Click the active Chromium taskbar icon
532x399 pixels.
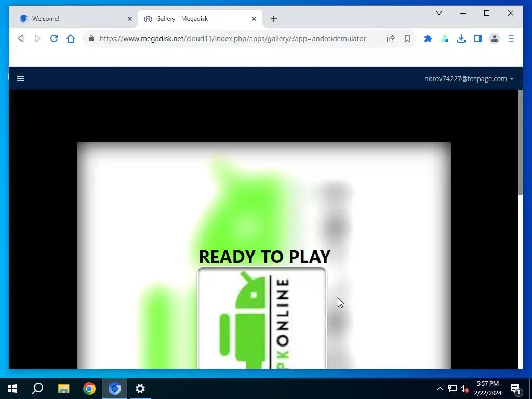click(115, 389)
